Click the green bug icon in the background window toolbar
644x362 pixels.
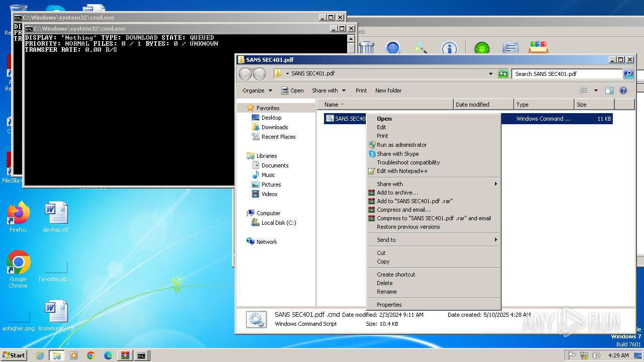coord(481,48)
